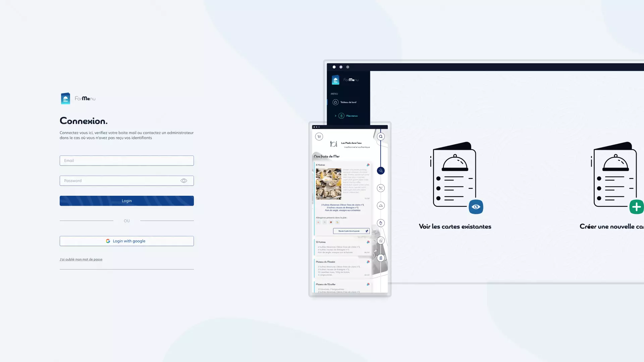Click the 'Créer une nouvelle carte' plus icon
Screen dimensions: 644x362
pyautogui.click(x=636, y=207)
